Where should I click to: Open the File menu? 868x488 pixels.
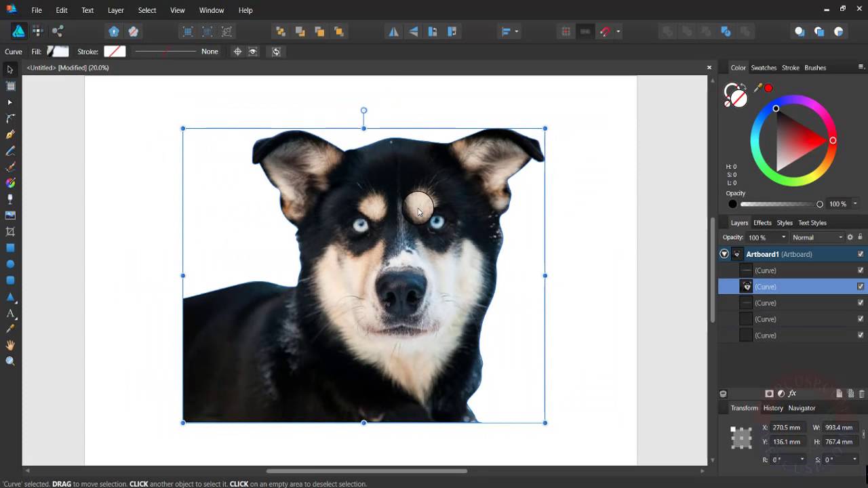click(37, 10)
